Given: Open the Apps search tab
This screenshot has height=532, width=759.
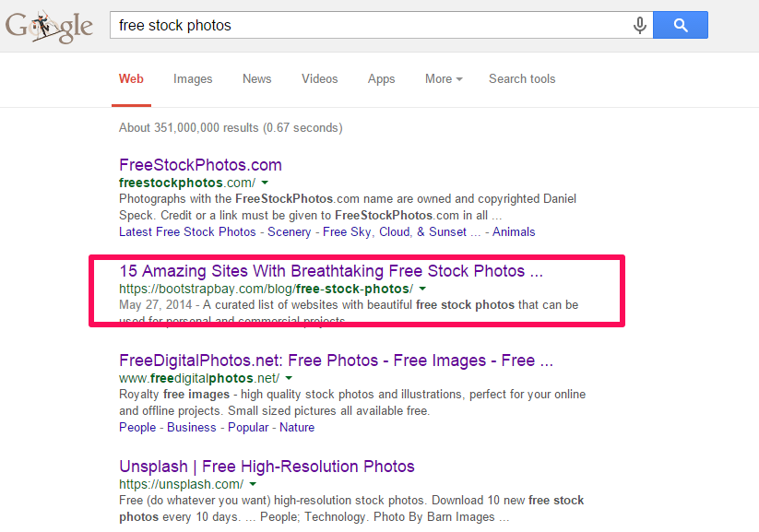Looking at the screenshot, I should coord(381,79).
